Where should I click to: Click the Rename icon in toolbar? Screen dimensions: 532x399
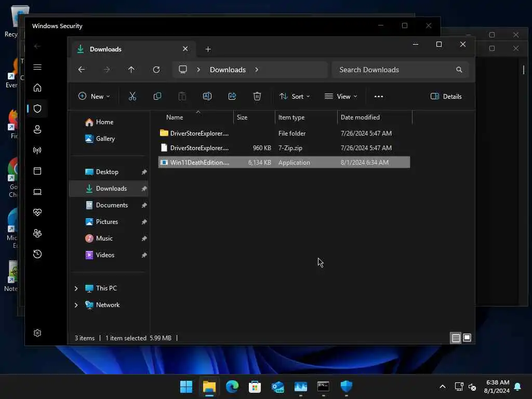207,96
